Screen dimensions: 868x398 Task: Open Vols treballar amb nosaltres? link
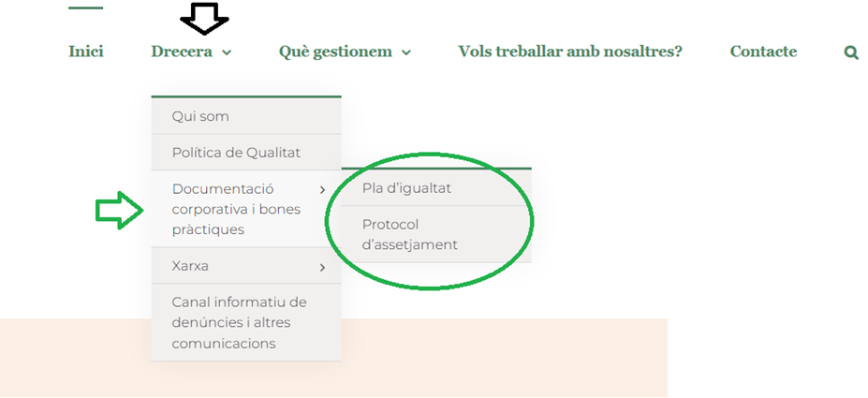pyautogui.click(x=570, y=52)
